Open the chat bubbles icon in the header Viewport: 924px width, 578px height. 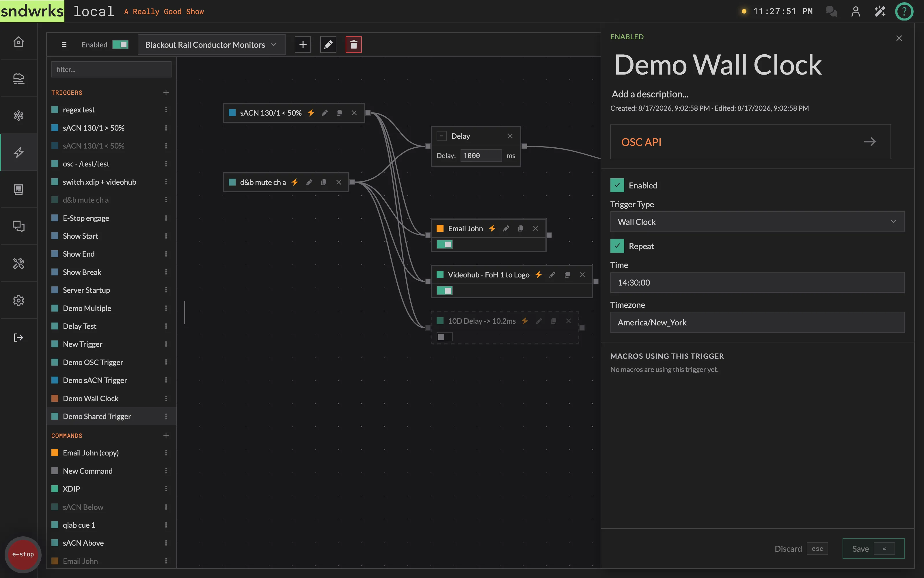pos(831,12)
